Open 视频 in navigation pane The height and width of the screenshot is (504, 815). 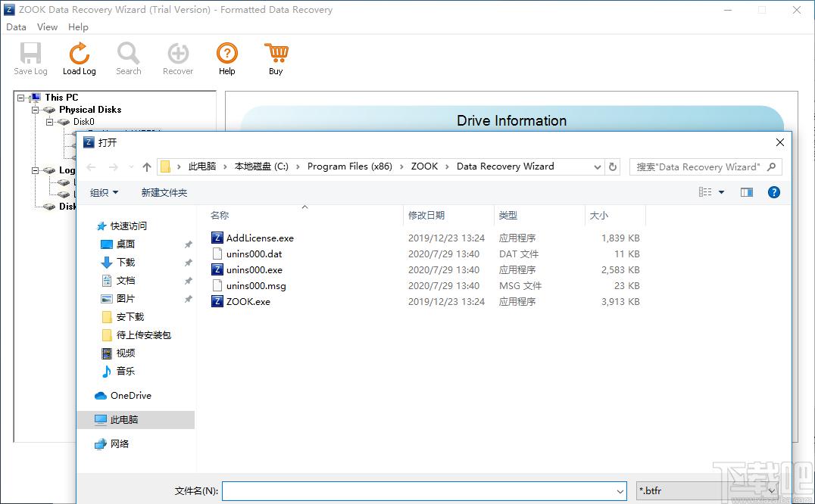(x=125, y=353)
